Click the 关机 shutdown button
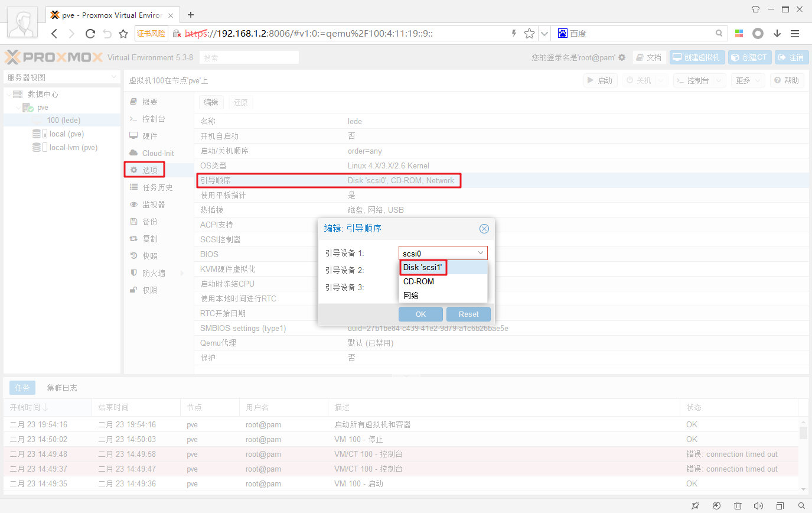Screen dimensions: 812x513 pyautogui.click(x=638, y=80)
